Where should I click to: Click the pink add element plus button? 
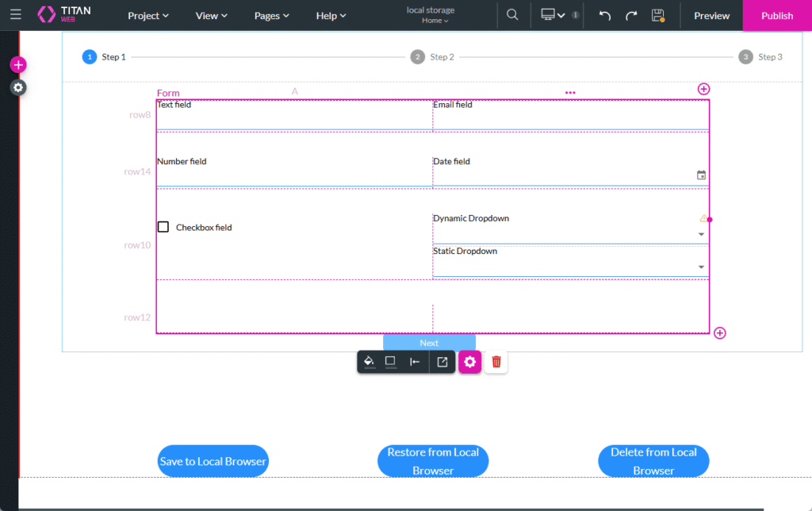tap(18, 65)
